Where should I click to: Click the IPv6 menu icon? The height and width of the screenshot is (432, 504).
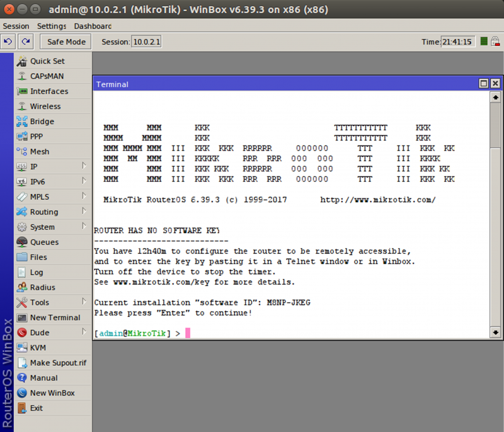click(x=22, y=182)
